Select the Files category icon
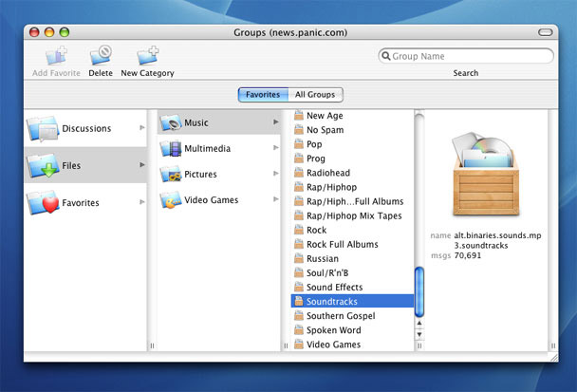Image resolution: width=577 pixels, height=392 pixels. (44, 165)
